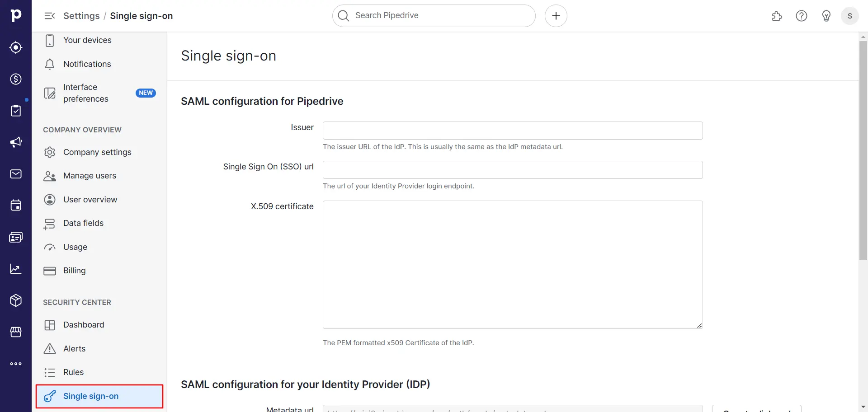
Task: Click the Manage users people icon
Action: tap(50, 176)
